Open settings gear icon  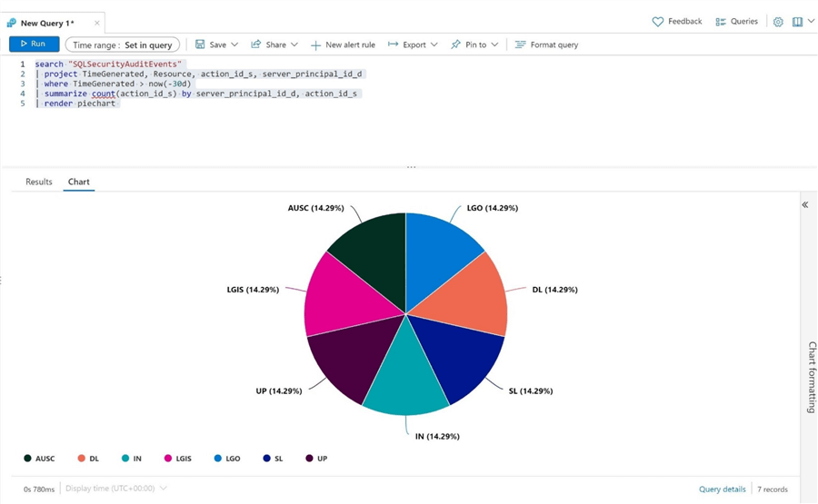coord(778,22)
